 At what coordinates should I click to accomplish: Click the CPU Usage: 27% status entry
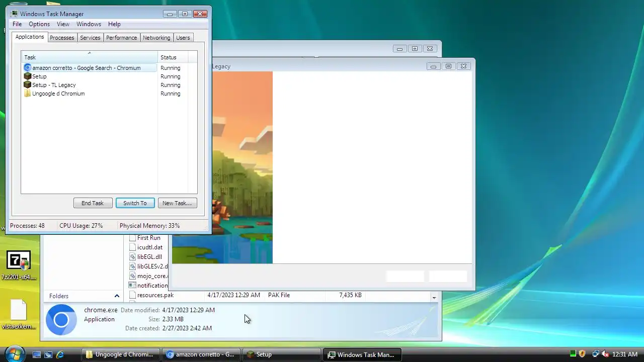81,226
